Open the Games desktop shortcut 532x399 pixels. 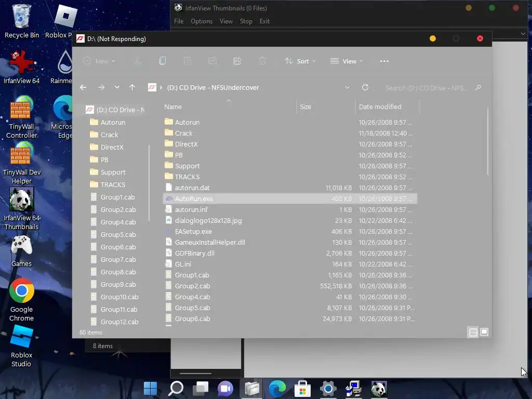pos(21,251)
